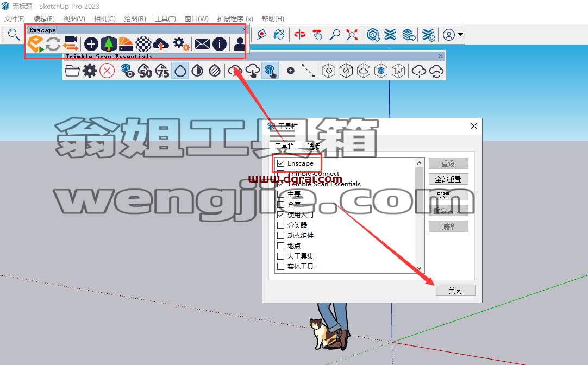Viewport: 588px width, 365px height.
Task: Enable the 仓库 toolbar checkbox
Action: (280, 205)
